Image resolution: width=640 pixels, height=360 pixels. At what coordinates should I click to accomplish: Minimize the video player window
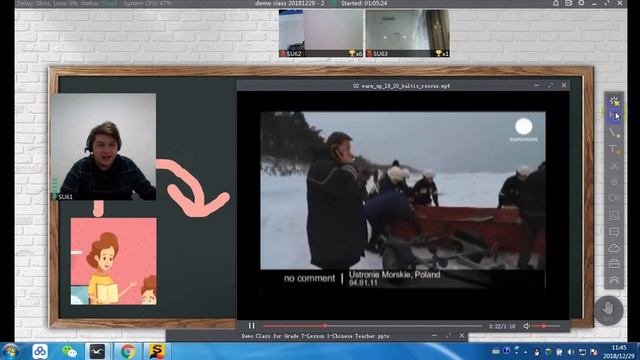click(537, 85)
